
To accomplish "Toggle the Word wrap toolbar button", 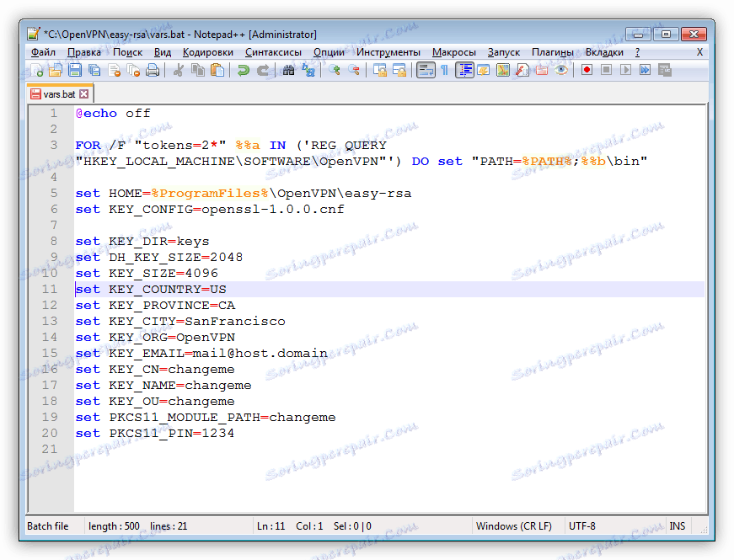I will click(426, 70).
